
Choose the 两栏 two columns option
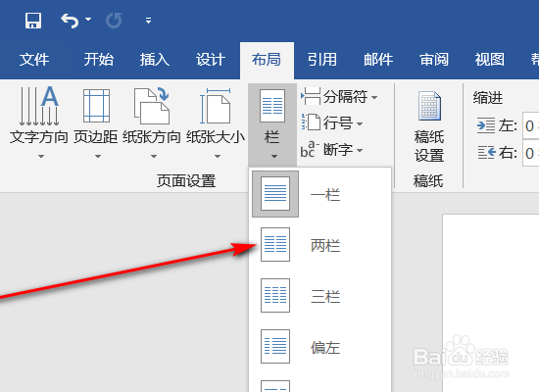pyautogui.click(x=320, y=245)
